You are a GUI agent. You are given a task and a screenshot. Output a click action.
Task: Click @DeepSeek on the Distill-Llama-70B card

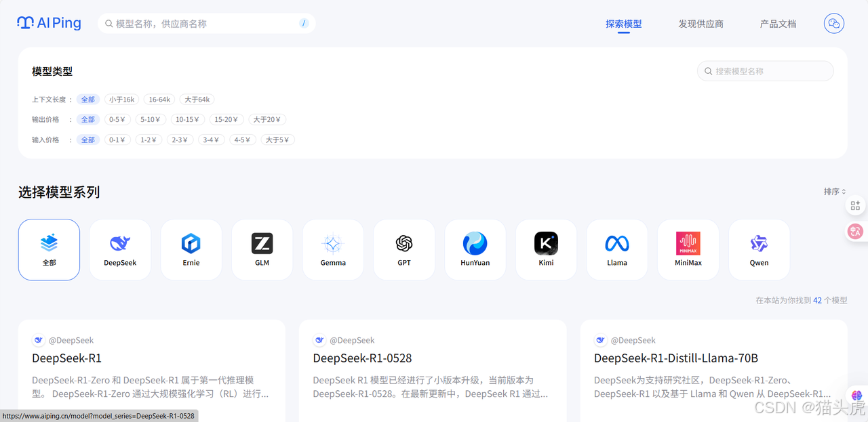[x=633, y=340]
